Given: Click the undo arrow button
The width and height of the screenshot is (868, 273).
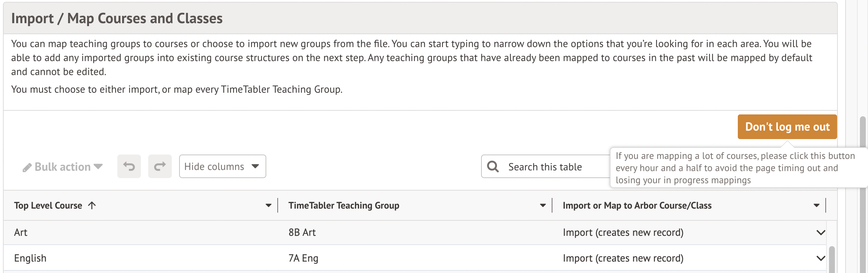Looking at the screenshot, I should [x=129, y=167].
